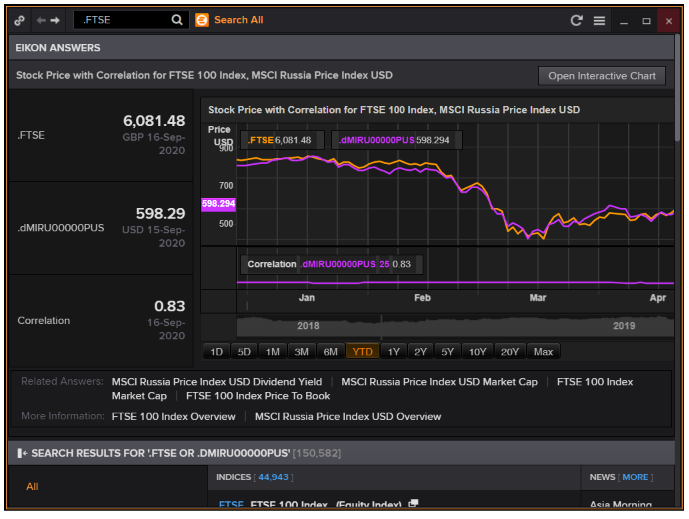Open the hamburger menu
Viewport: 689px width, 519px height.
tap(599, 20)
